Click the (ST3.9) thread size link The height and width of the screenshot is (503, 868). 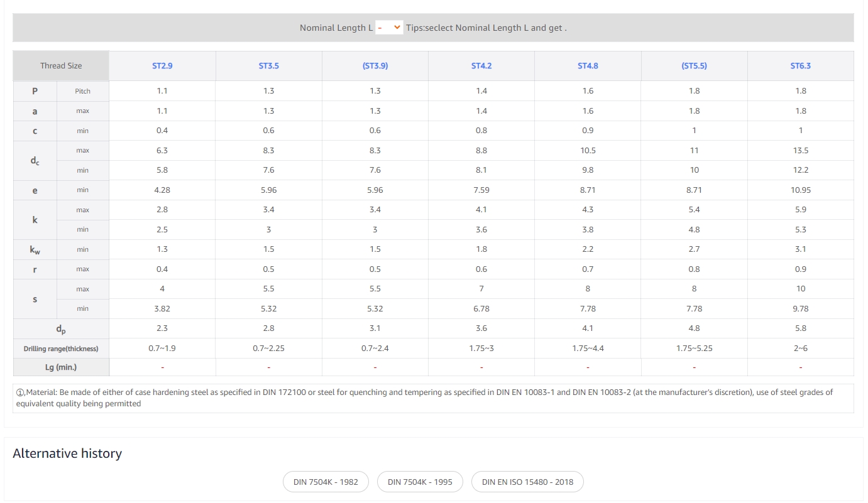[375, 66]
